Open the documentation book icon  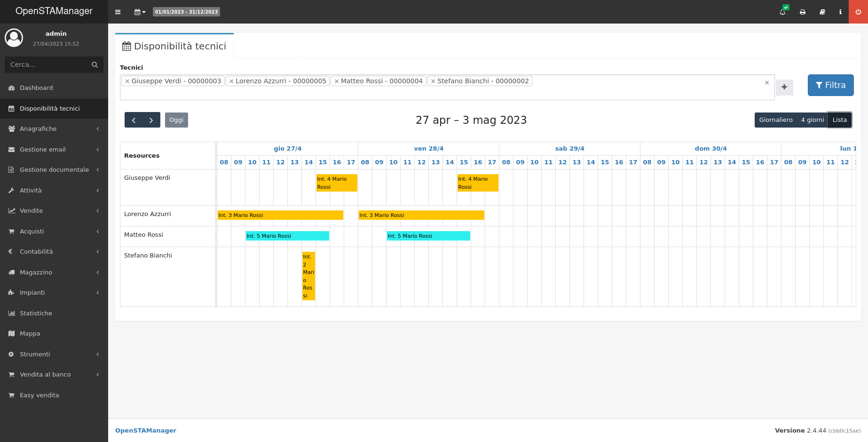[x=822, y=12]
